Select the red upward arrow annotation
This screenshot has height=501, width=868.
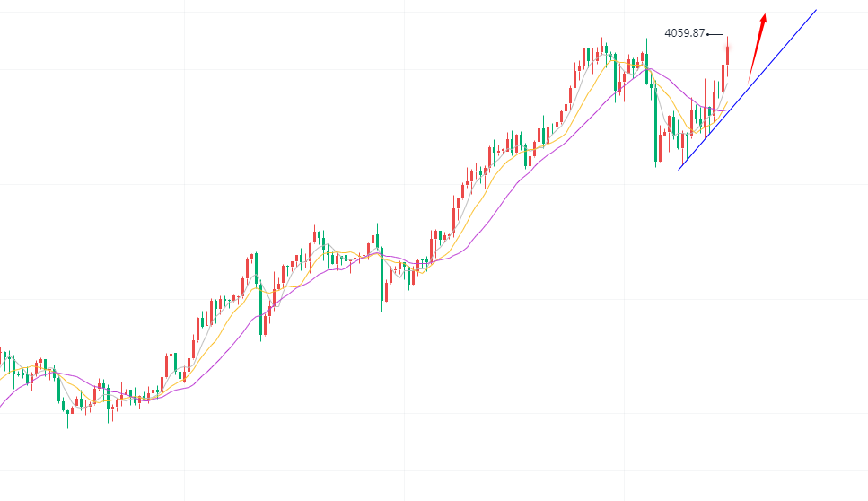(x=757, y=47)
